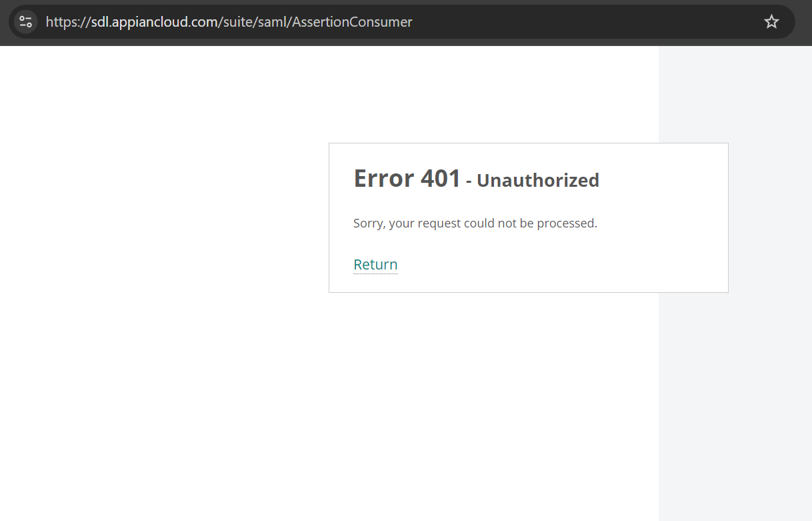Bookmark this page with the star icon
Image resolution: width=812 pixels, height=521 pixels.
(771, 22)
